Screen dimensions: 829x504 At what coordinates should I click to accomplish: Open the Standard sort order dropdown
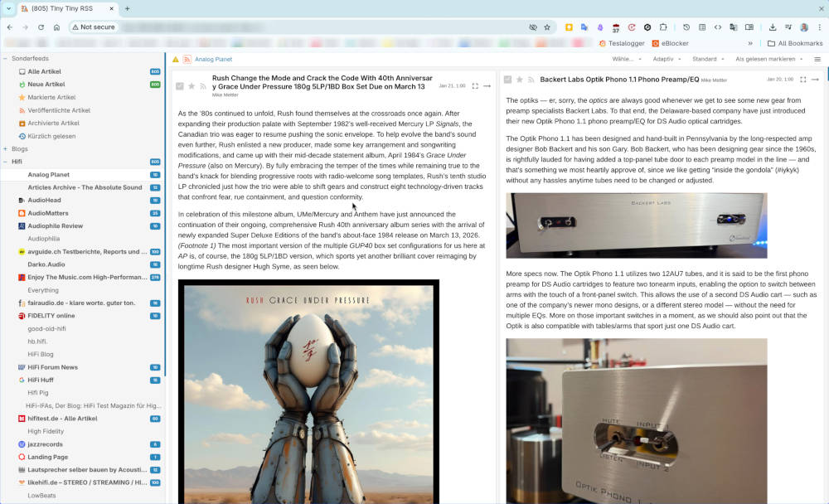click(x=707, y=60)
